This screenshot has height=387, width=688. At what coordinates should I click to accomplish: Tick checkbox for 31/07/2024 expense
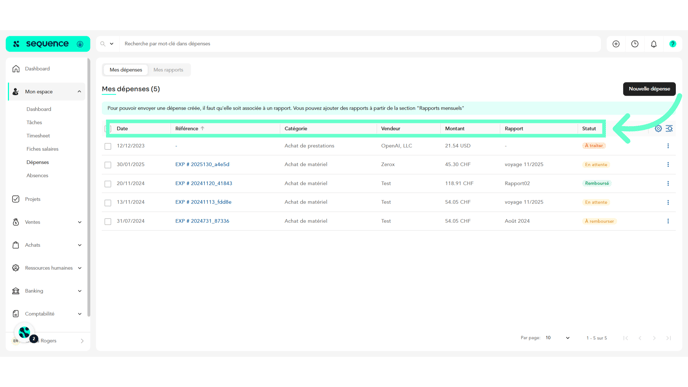(x=108, y=222)
